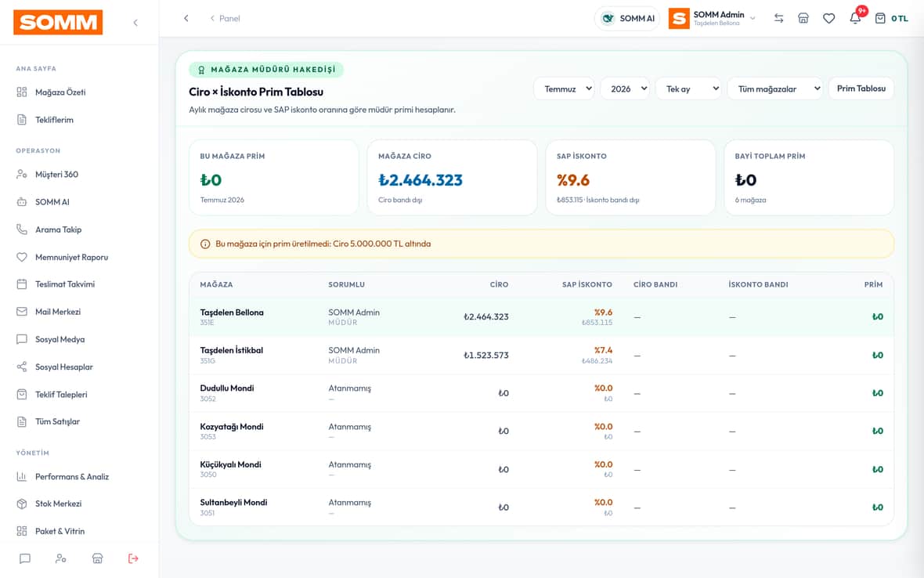Click the store icon in top header

(x=803, y=18)
